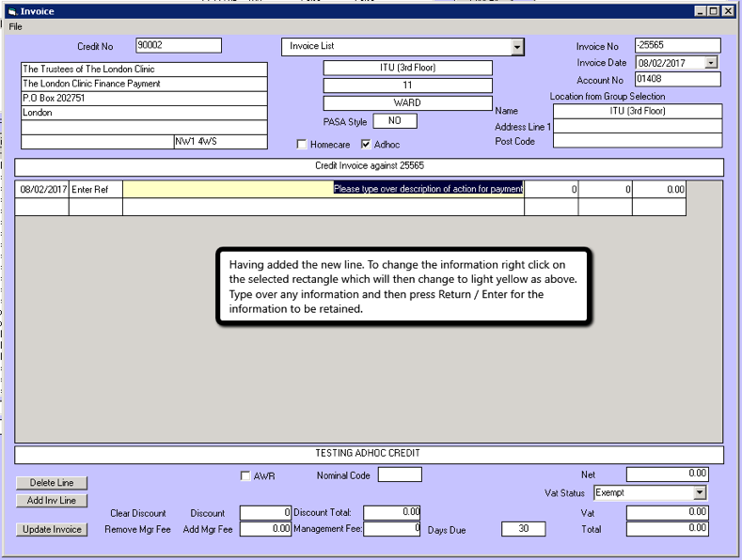
Task: Click into the Credit No field
Action: tap(178, 45)
